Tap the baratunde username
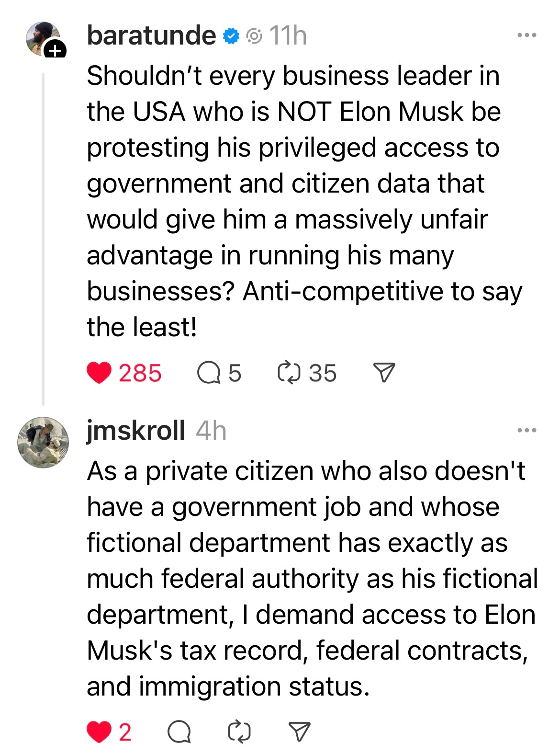 tap(151, 35)
